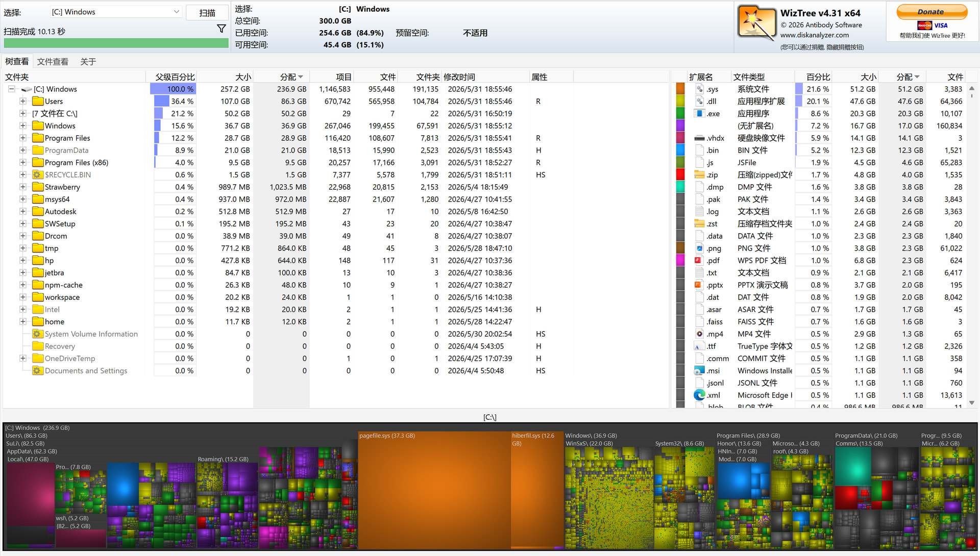Open the 关于 tab
Screen dimensions: 980x556
pyautogui.click(x=88, y=61)
